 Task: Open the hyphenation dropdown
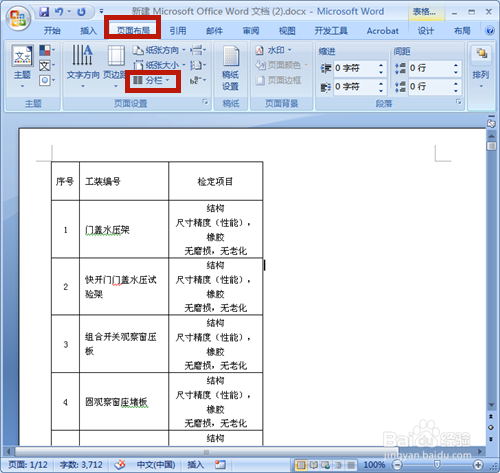click(198, 80)
